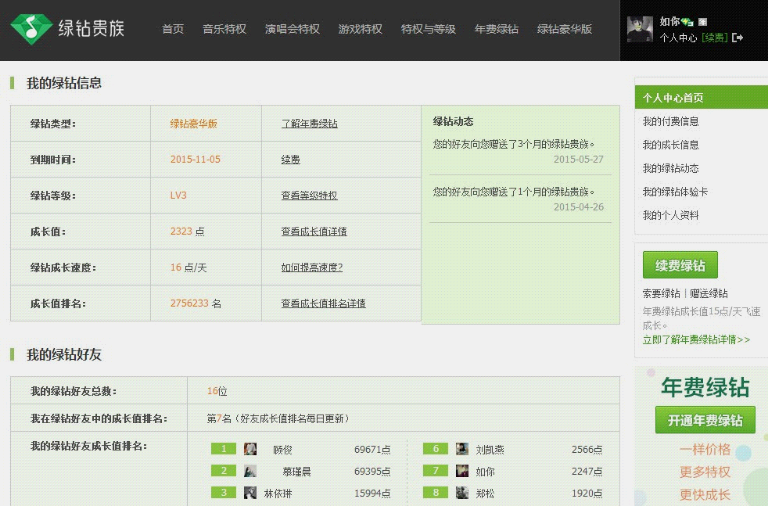The image size is (768, 506).
Task: Click the 年 badge icon beside the username
Action: pyautogui.click(x=702, y=22)
